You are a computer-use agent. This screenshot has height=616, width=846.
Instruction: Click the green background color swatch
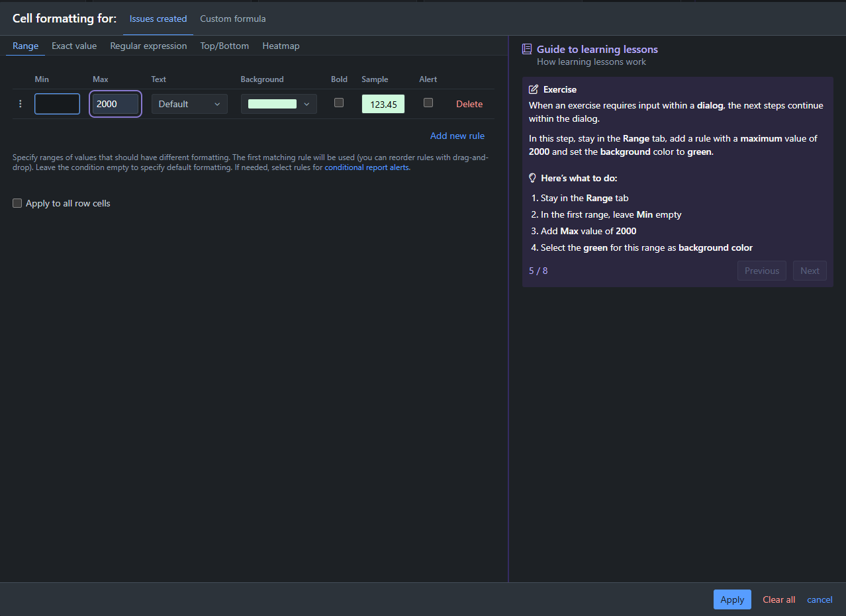pos(272,104)
